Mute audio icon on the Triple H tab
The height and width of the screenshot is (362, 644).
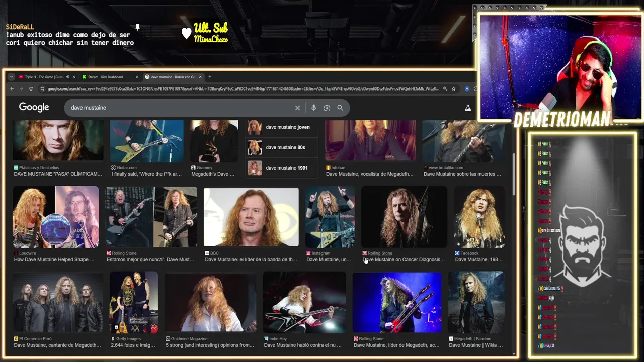[x=67, y=77]
